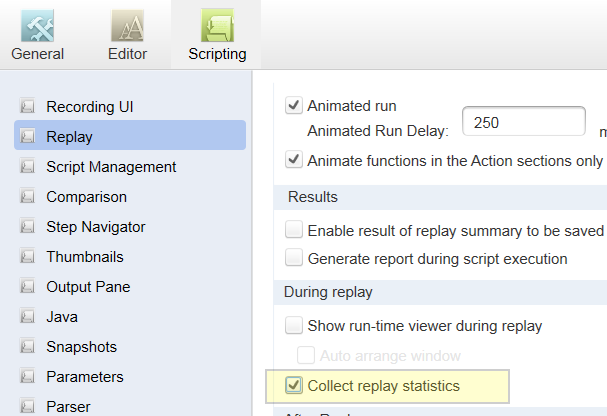Click the Animated Run Delay field
This screenshot has height=416, width=607.
pyautogui.click(x=524, y=121)
